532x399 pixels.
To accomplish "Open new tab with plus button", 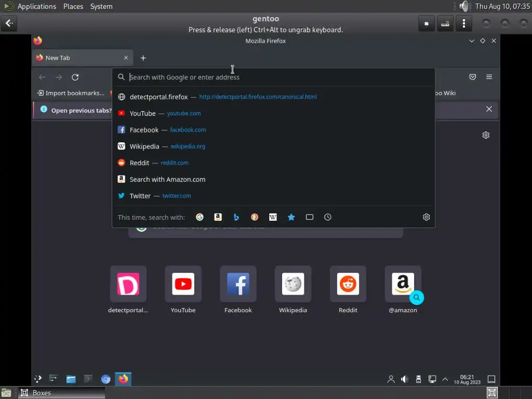I will tap(143, 58).
